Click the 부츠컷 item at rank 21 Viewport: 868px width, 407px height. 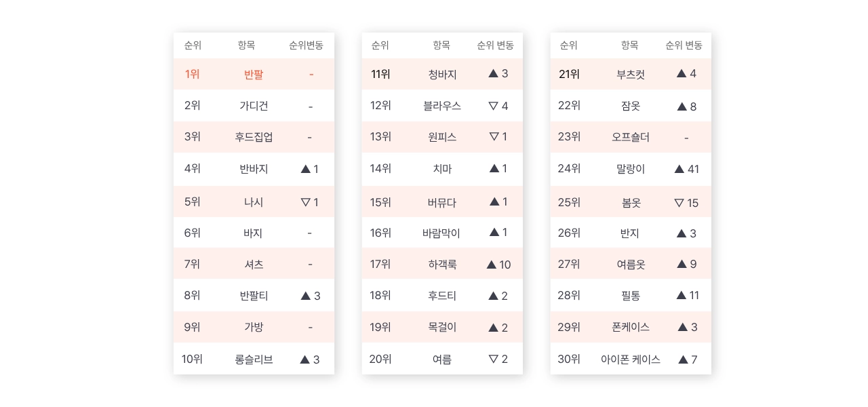coord(631,75)
